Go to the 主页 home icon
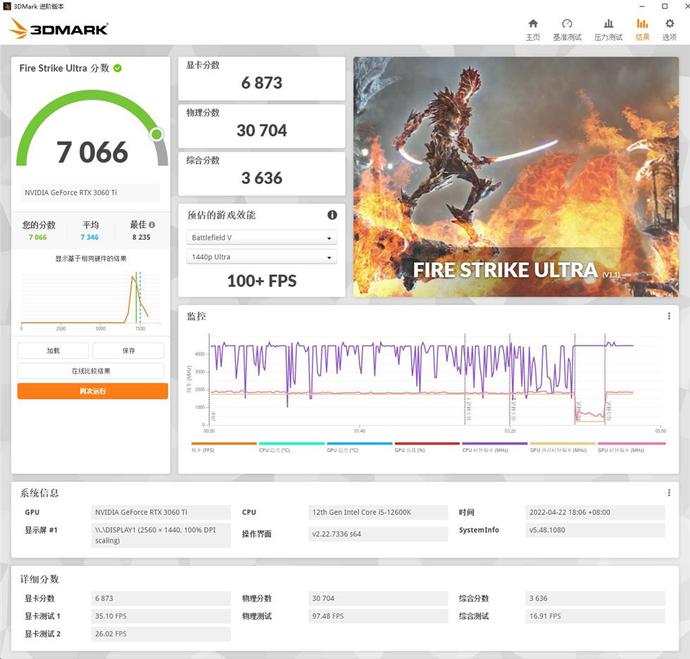The image size is (690, 659). click(532, 24)
